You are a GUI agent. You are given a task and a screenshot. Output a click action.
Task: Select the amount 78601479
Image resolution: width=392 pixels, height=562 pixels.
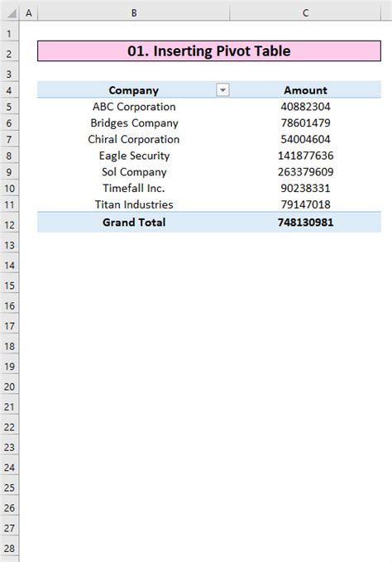305,123
